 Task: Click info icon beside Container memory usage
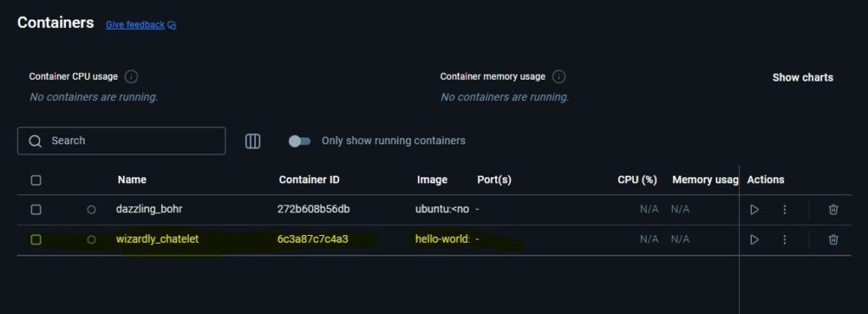pos(559,76)
